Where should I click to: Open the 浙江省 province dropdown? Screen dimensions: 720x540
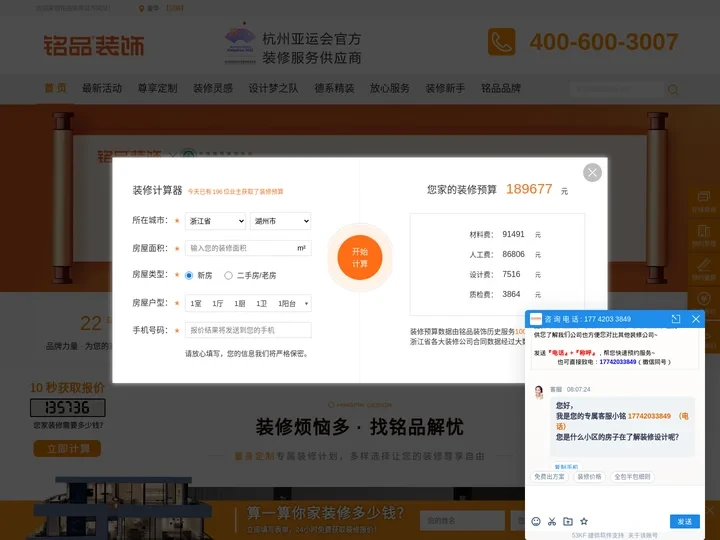pos(215,221)
